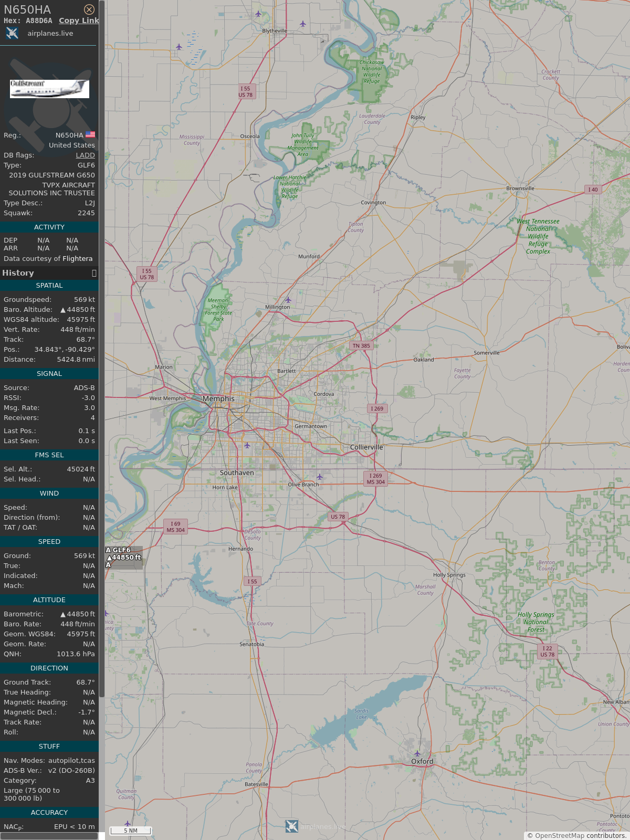Click the N650HA callsign title

coord(27,10)
